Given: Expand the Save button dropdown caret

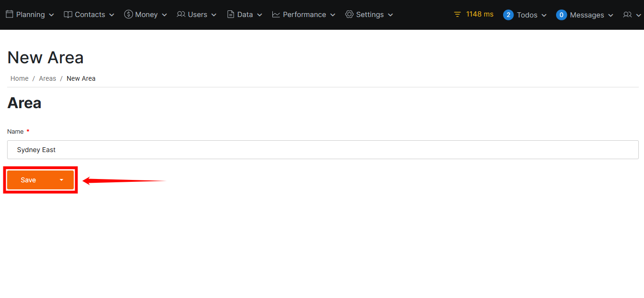Looking at the screenshot, I should click(x=61, y=180).
